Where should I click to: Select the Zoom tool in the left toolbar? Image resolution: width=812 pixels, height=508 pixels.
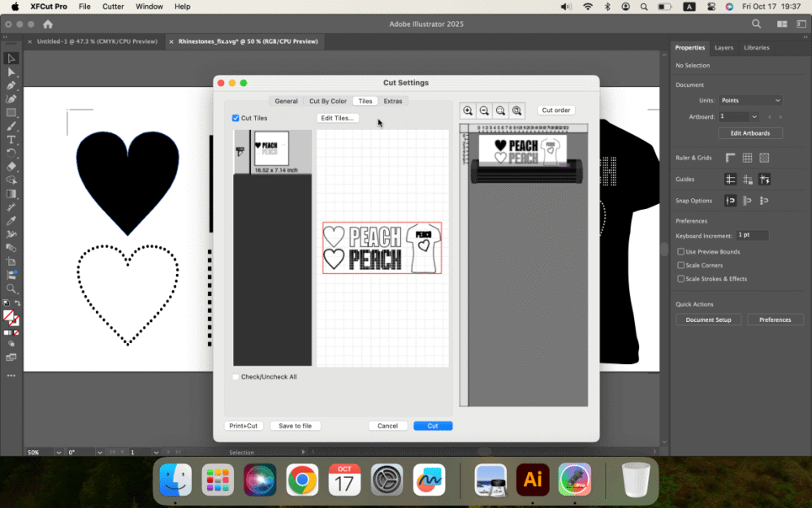click(11, 289)
